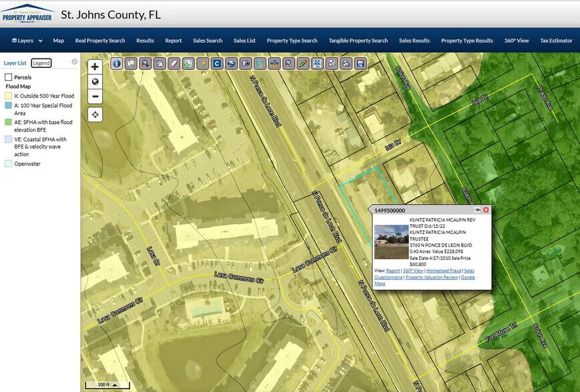Click the save (floppy disk) toolbar icon
This screenshot has height=392, width=580.
point(360,63)
